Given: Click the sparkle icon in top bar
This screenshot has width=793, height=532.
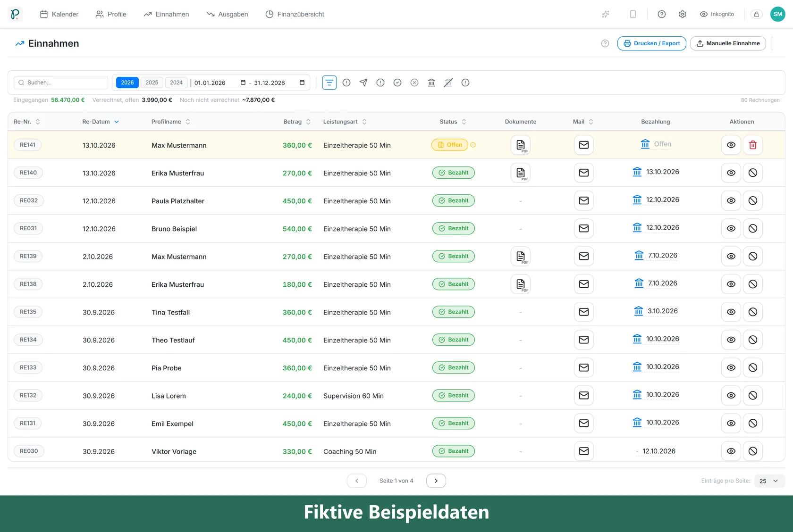Looking at the screenshot, I should 606,14.
